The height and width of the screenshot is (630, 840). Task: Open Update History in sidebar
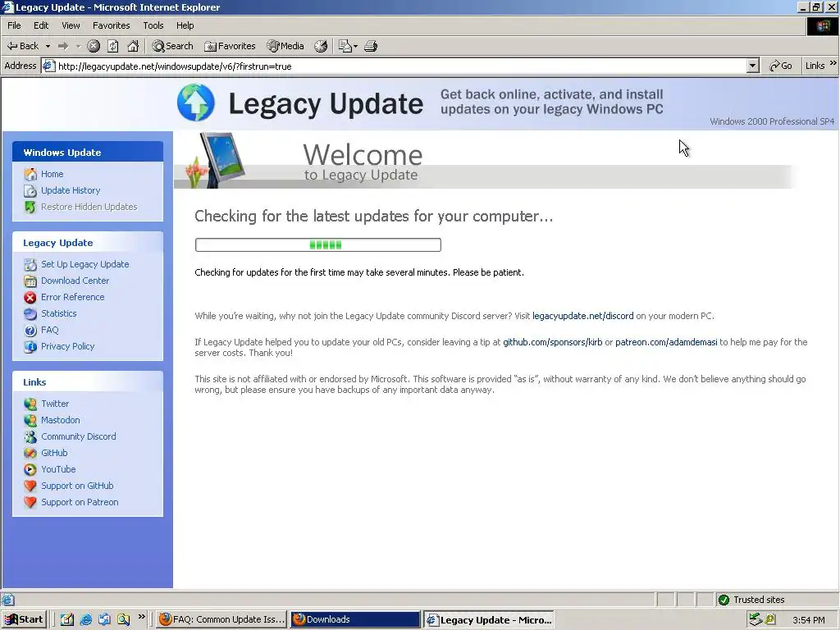coord(71,190)
